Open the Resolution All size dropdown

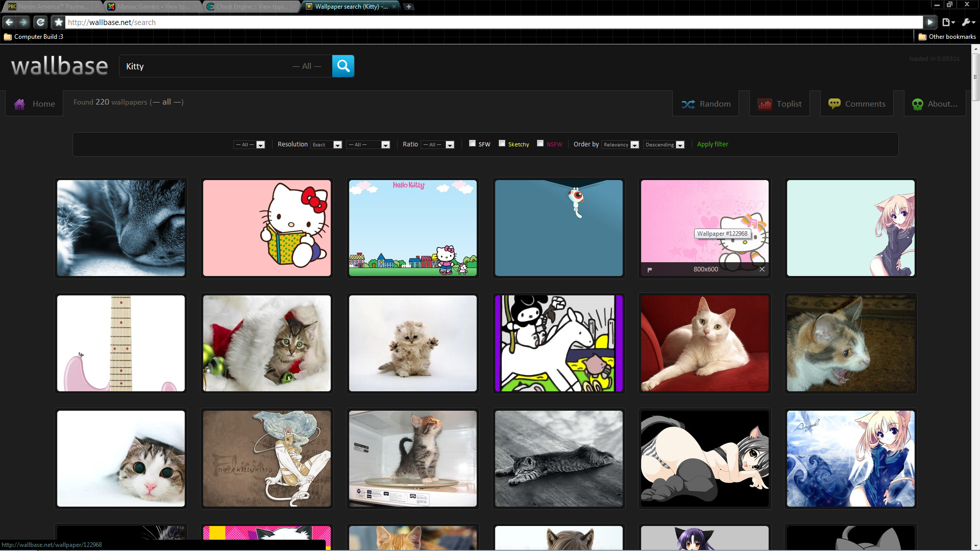(368, 145)
